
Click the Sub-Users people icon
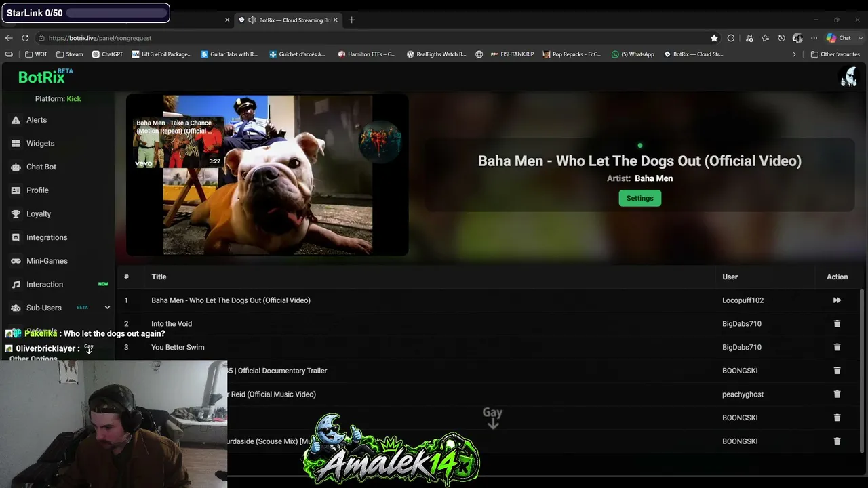16,308
